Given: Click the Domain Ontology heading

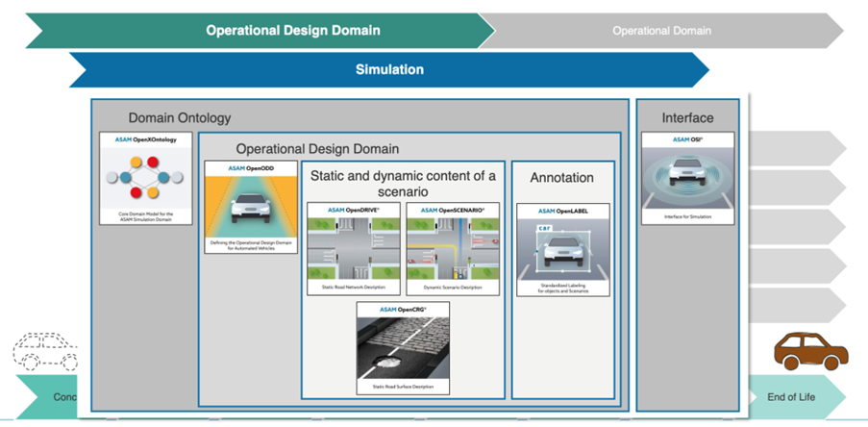Looking at the screenshot, I should [180, 118].
